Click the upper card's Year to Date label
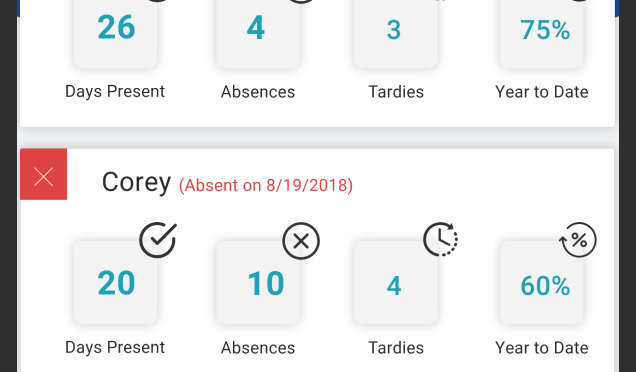The height and width of the screenshot is (372, 636). tap(542, 92)
